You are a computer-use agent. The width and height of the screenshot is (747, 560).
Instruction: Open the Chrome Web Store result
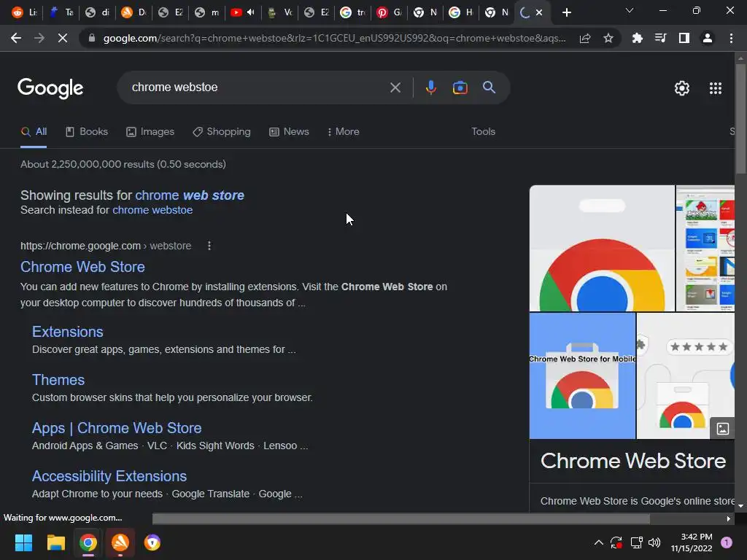[x=82, y=267]
